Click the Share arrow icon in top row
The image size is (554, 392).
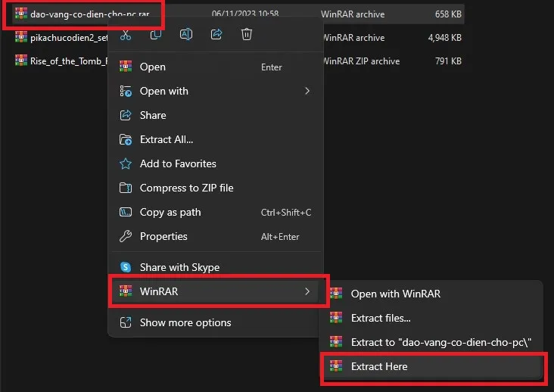pos(216,34)
